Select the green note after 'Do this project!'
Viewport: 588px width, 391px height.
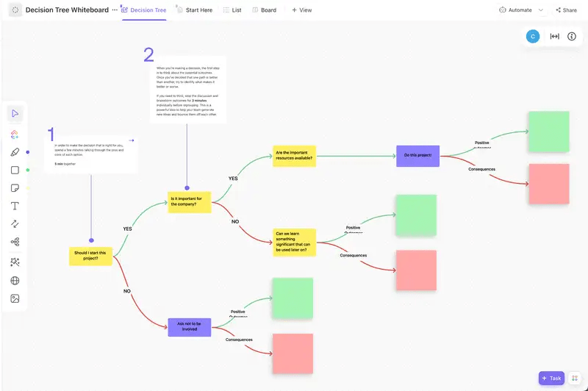click(549, 132)
